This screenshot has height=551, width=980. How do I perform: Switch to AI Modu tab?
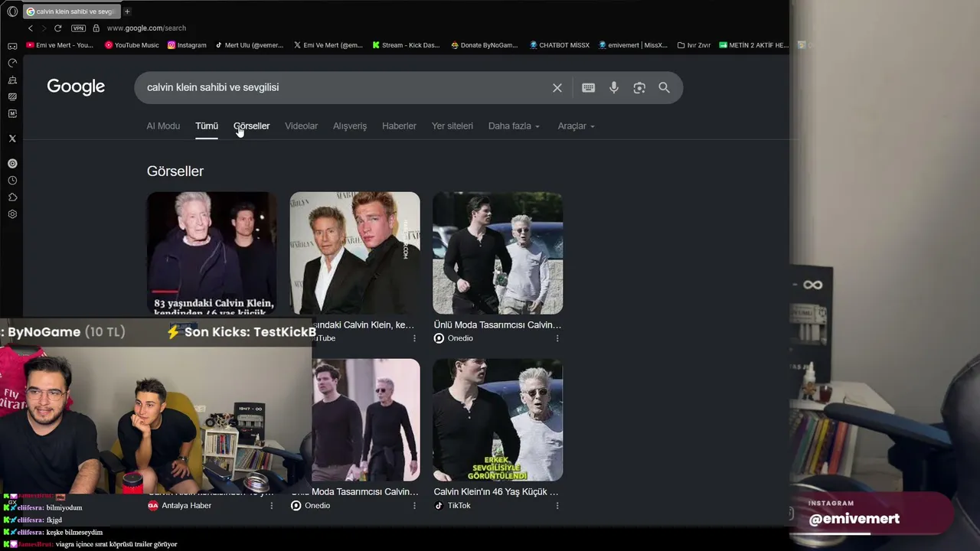tap(163, 126)
